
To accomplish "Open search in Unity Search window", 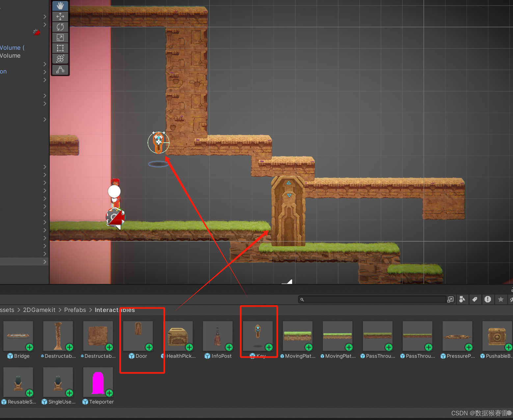I will [x=450, y=299].
